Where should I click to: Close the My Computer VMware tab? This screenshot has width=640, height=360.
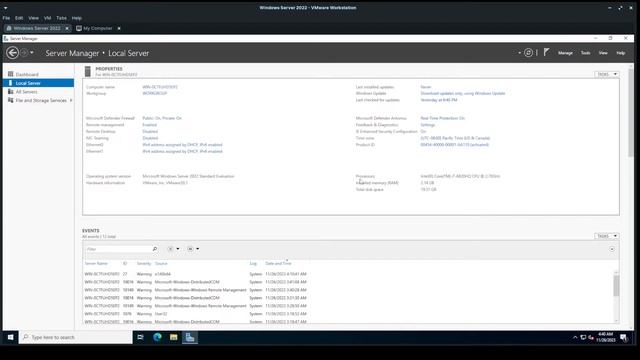pos(119,28)
